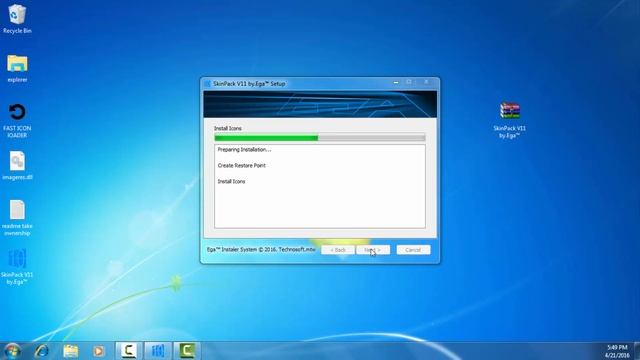The height and width of the screenshot is (360, 640).
Task: Open the Windows Start menu orb
Action: point(12,351)
